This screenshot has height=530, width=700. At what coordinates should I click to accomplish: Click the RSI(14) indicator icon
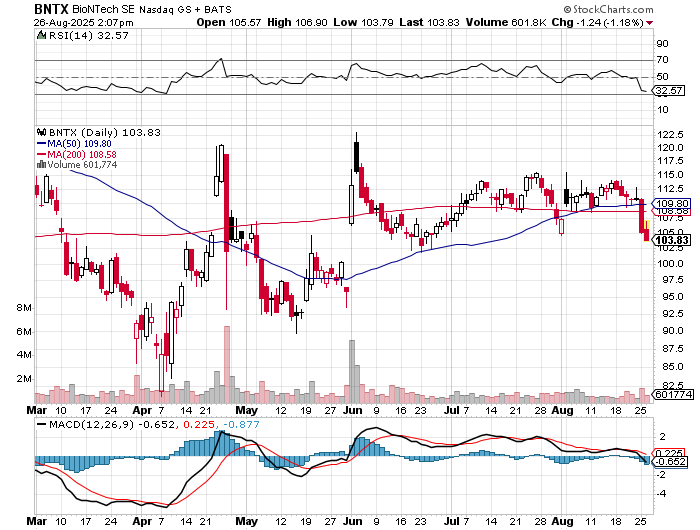coord(41,35)
